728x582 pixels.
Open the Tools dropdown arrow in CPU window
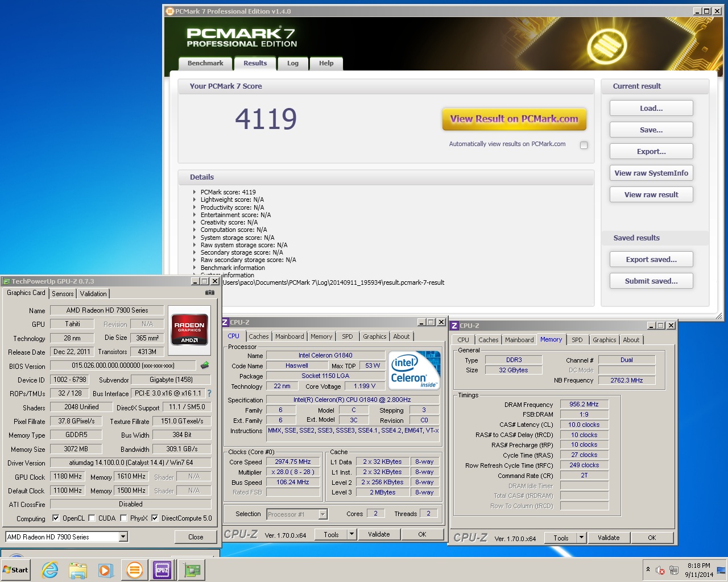click(x=351, y=534)
